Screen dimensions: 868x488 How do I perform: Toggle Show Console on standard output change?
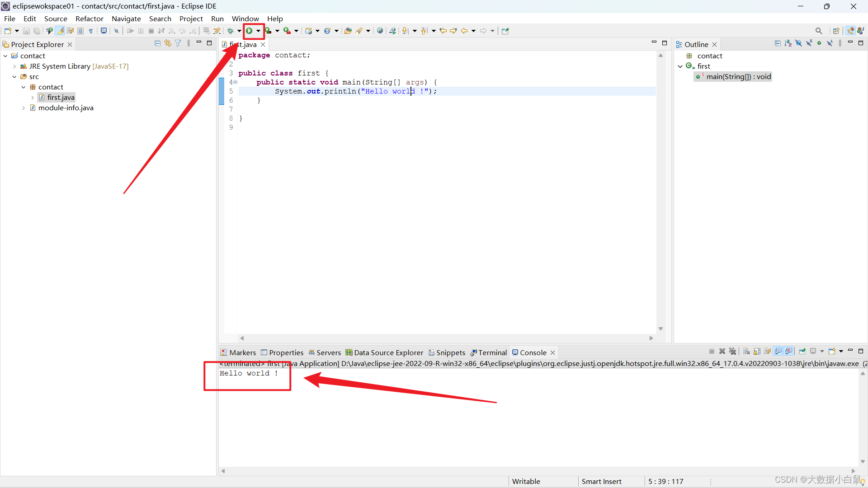pyautogui.click(x=778, y=352)
